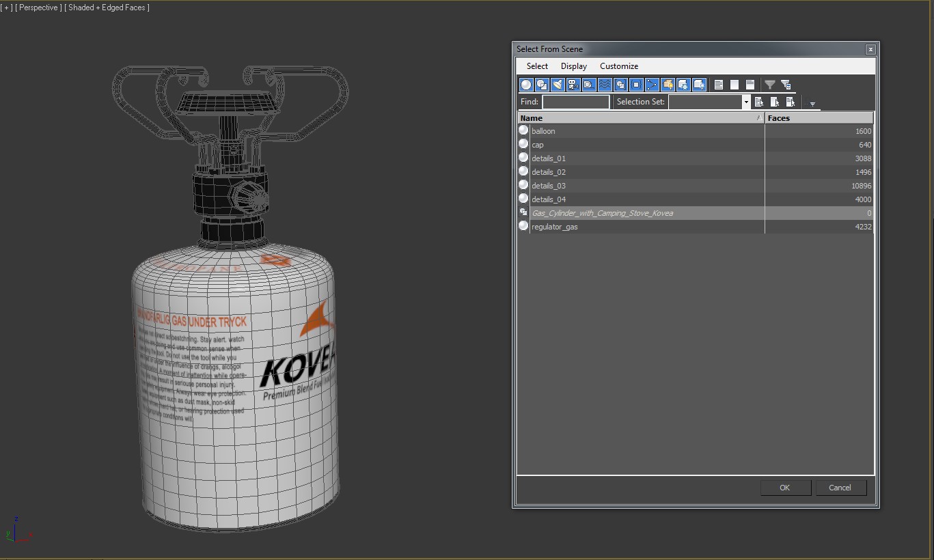Toggle Display Bones filter icon
This screenshot has height=560, width=934.
652,85
